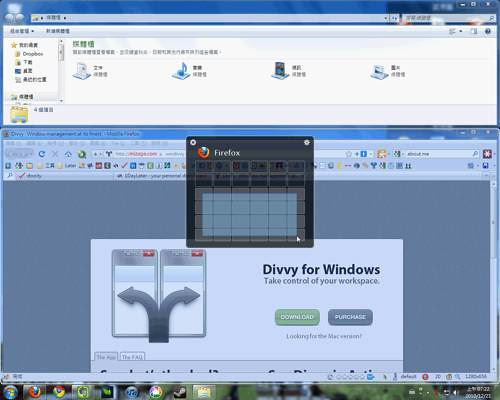Open the Windows Start menu
The width and height of the screenshot is (500, 400).
tap(10, 392)
